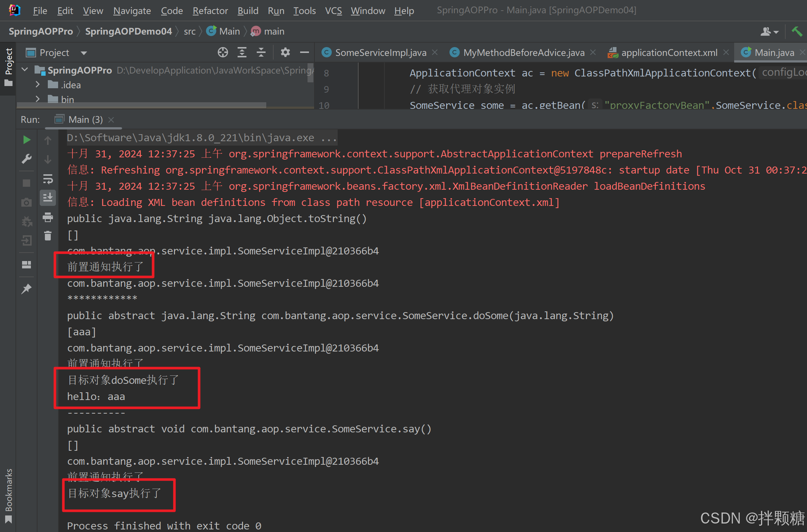Image resolution: width=807 pixels, height=532 pixels.
Task: Collapse the SpringAOPPro root node
Action: pos(25,69)
